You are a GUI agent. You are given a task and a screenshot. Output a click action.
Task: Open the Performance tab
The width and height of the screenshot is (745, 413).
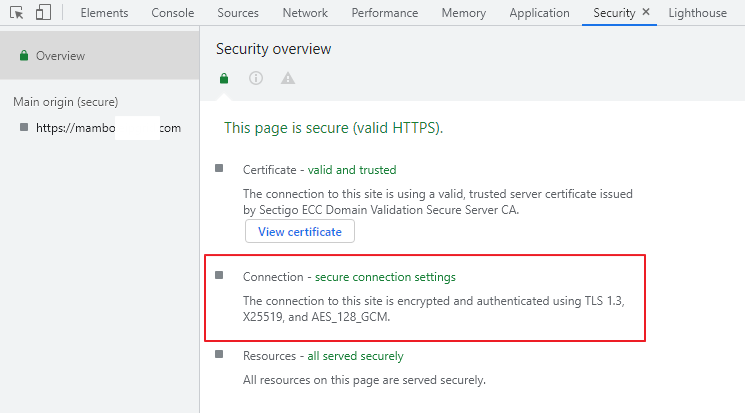tap(386, 13)
